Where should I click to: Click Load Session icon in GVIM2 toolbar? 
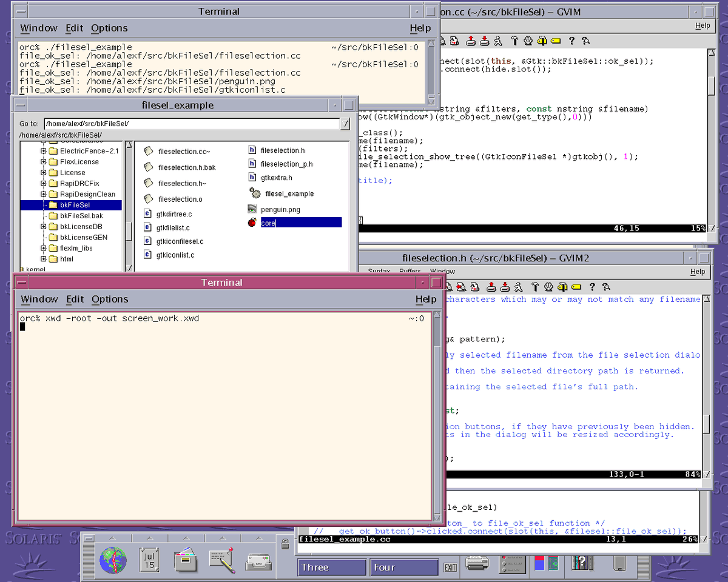[x=491, y=287]
